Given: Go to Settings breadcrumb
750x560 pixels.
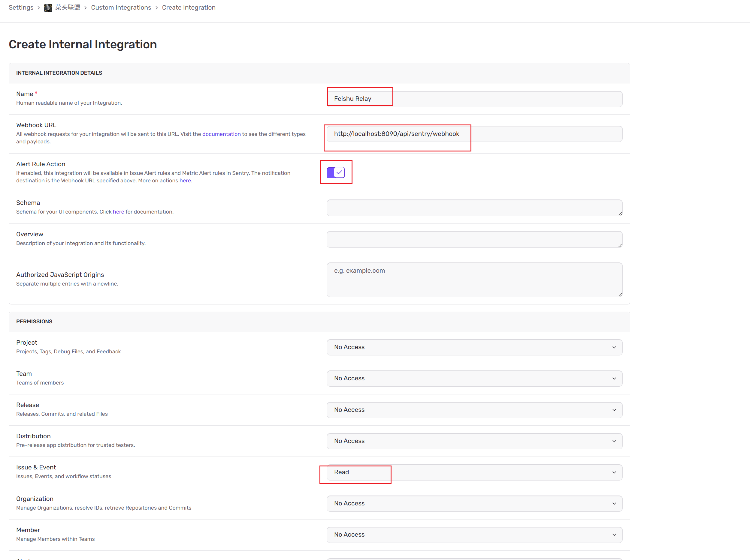Looking at the screenshot, I should pyautogui.click(x=21, y=7).
